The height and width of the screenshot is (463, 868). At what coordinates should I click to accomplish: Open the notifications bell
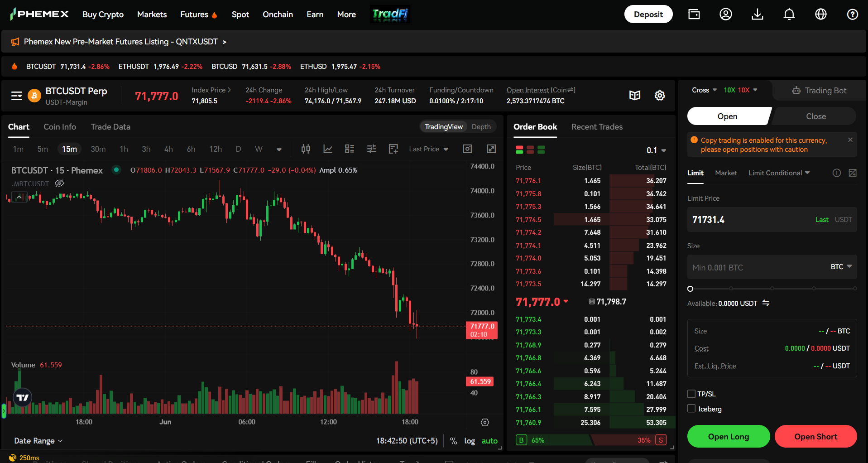789,14
